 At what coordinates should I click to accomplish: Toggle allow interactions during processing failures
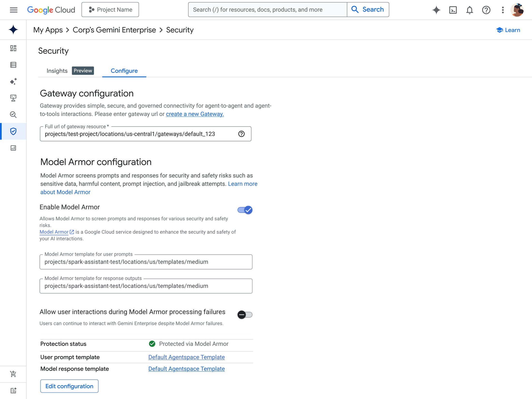click(x=245, y=315)
